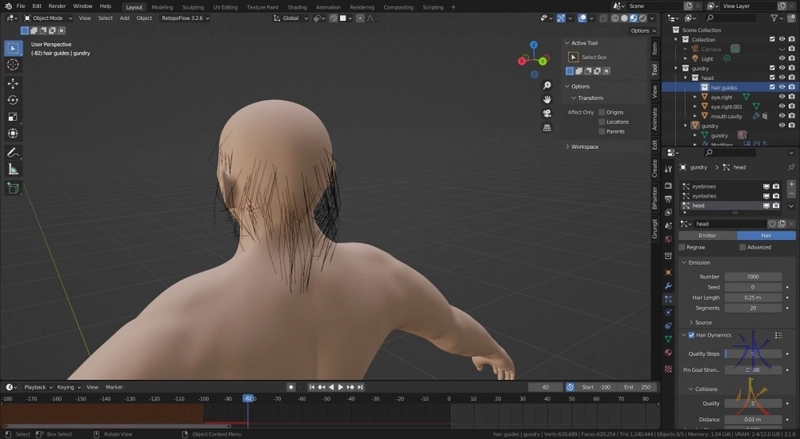Open the Options button in viewport header
This screenshot has height=439, width=800.
641,30
